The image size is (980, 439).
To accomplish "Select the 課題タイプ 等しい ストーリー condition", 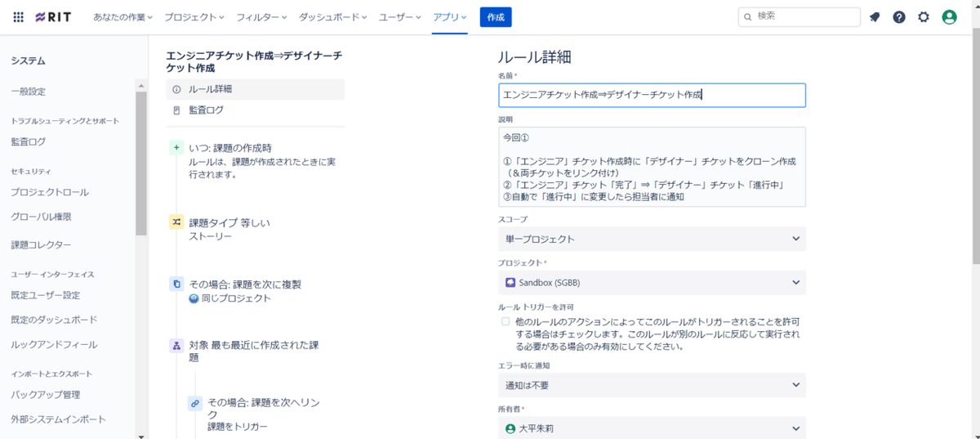I will click(x=255, y=229).
